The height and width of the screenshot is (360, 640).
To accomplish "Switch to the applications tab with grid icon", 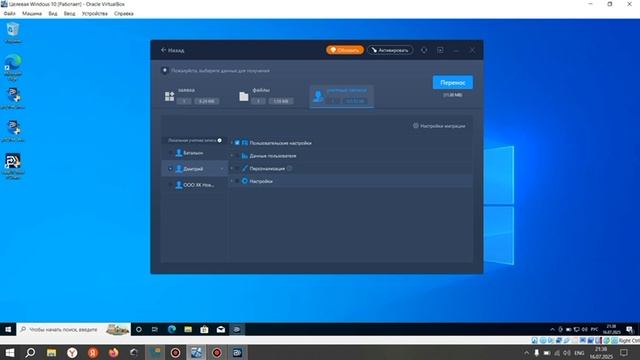I will [192, 96].
